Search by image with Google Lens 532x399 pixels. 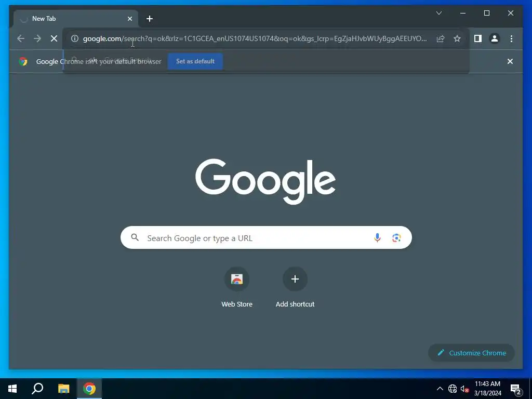click(x=396, y=238)
